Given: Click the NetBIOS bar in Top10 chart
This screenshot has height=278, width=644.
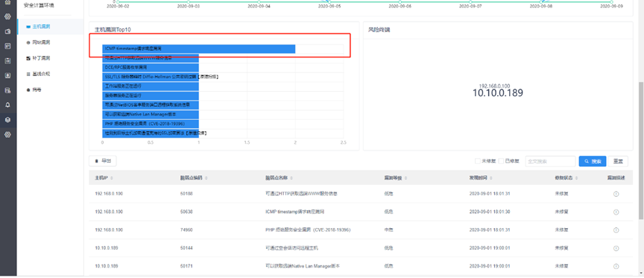Looking at the screenshot, I should (151, 104).
